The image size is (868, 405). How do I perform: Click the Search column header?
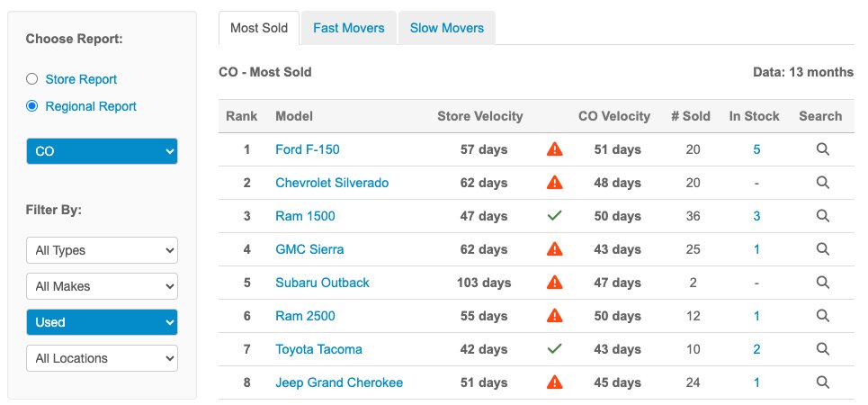820,116
